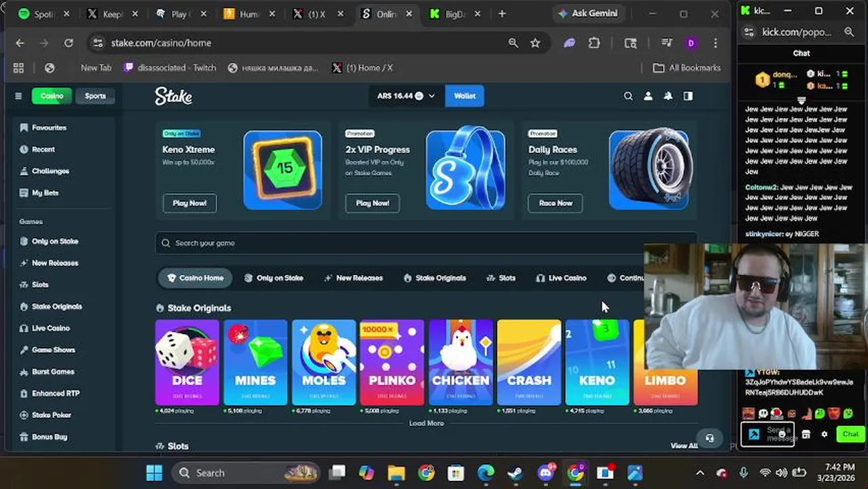The width and height of the screenshot is (868, 489).
Task: Open the user profile icon
Action: 648,96
